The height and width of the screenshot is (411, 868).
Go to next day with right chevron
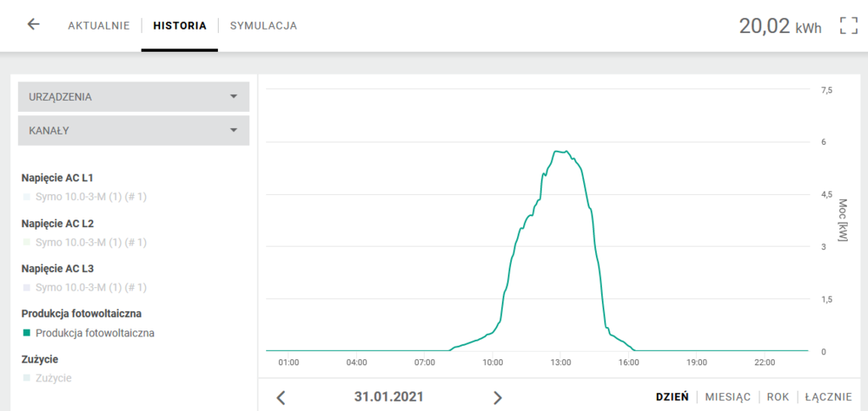pyautogui.click(x=498, y=397)
